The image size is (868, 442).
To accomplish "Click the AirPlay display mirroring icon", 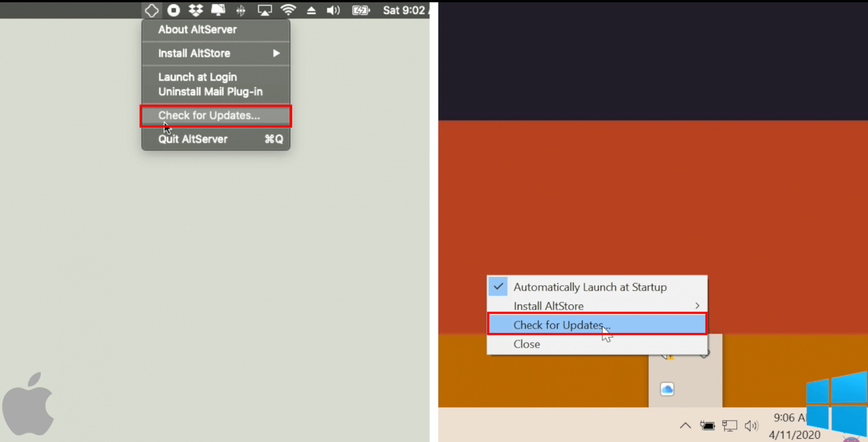I will click(264, 10).
